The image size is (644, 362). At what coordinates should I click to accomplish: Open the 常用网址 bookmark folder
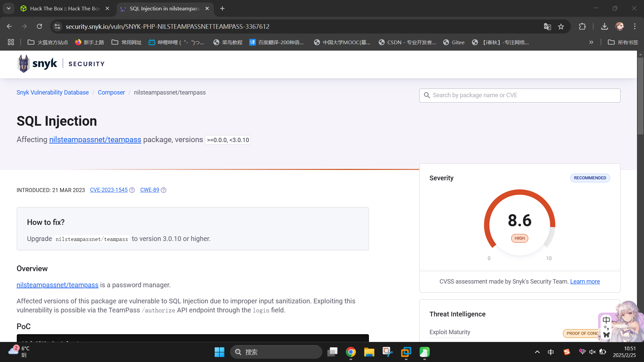click(127, 42)
